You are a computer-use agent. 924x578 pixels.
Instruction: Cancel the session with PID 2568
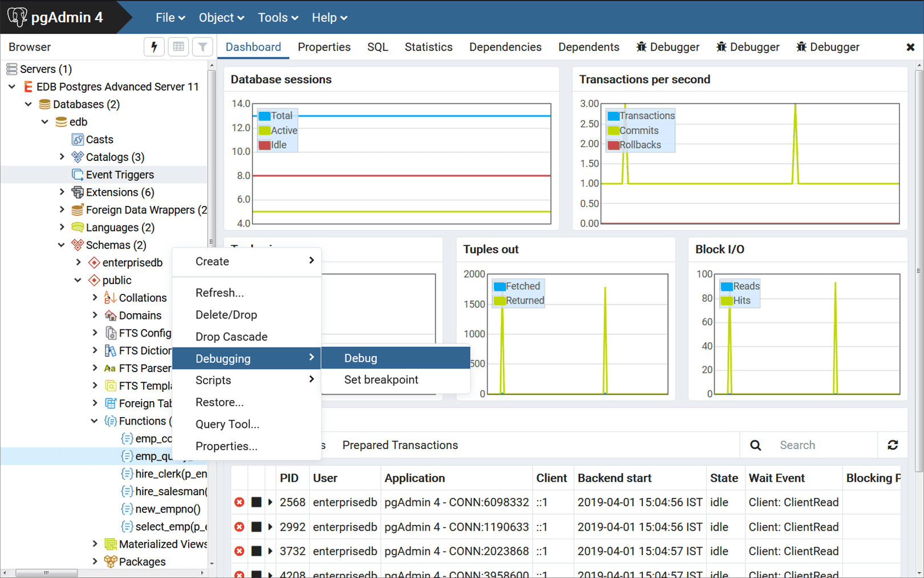(x=239, y=502)
